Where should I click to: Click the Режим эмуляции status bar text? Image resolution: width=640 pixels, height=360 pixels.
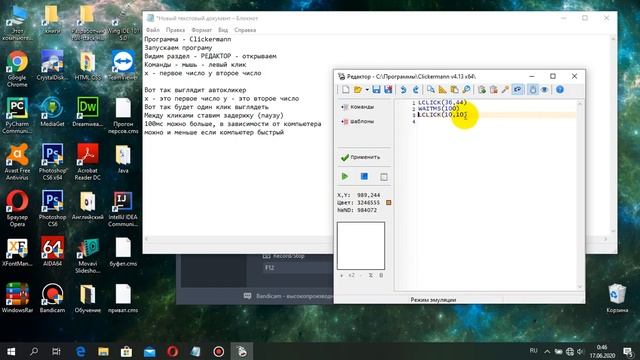[x=433, y=300]
